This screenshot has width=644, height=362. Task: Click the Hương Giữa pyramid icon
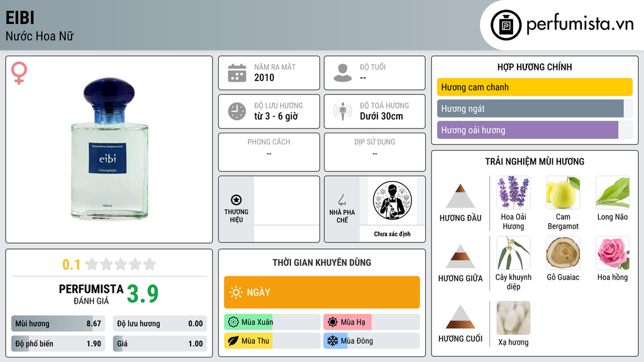point(460,256)
